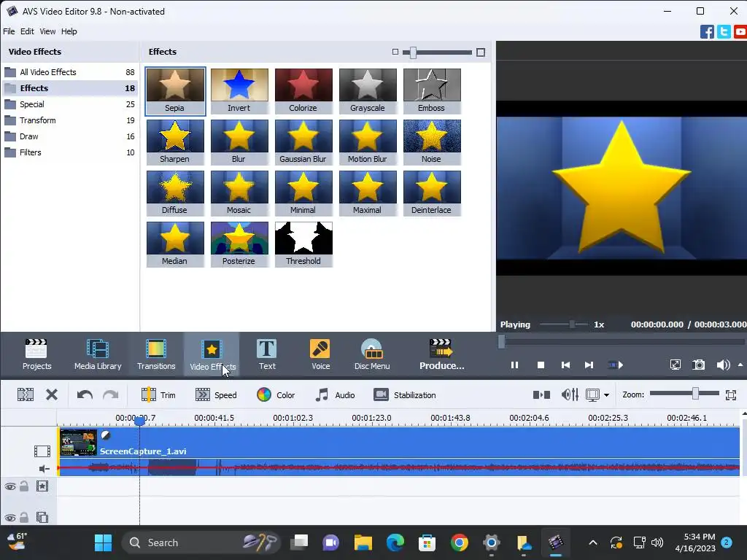Open the View menu
This screenshot has width=747, height=560.
pos(47,31)
